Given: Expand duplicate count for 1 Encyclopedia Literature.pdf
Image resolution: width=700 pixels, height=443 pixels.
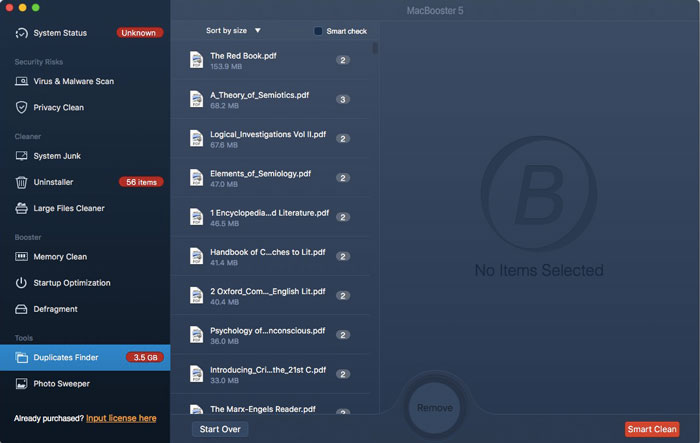Looking at the screenshot, I should click(343, 217).
